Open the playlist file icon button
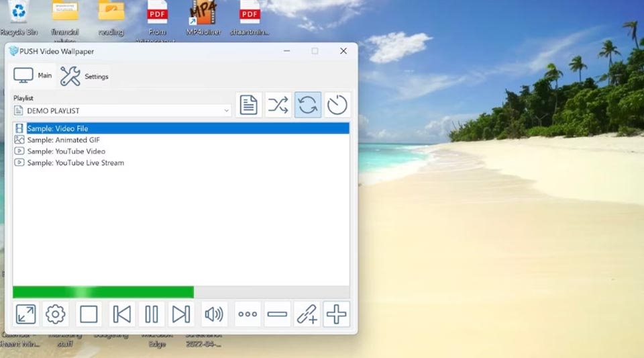 pos(248,105)
